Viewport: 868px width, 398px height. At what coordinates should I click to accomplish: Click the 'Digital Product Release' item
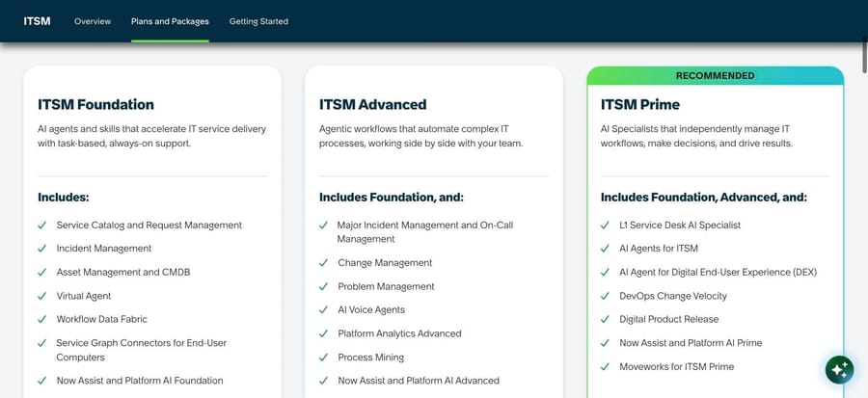[668, 319]
